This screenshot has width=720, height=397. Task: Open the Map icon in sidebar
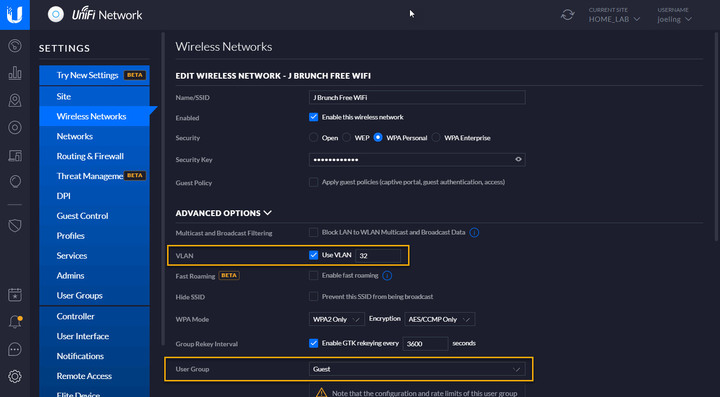(15, 101)
